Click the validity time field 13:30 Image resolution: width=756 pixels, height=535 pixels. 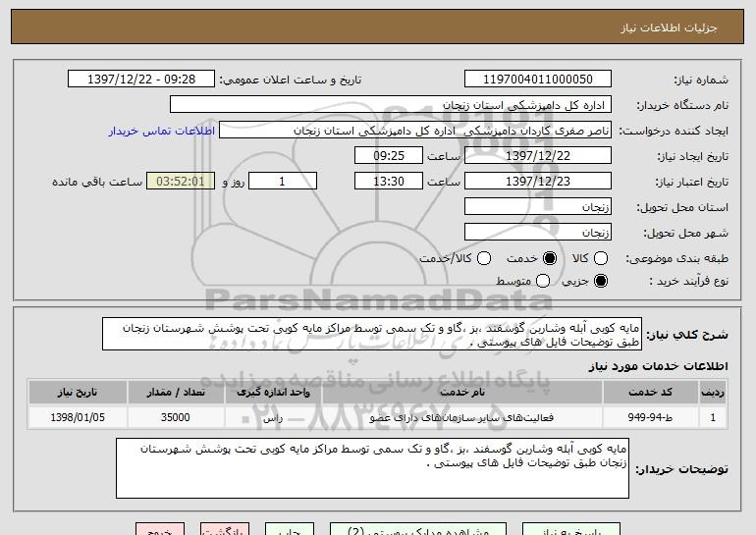pyautogui.click(x=389, y=182)
